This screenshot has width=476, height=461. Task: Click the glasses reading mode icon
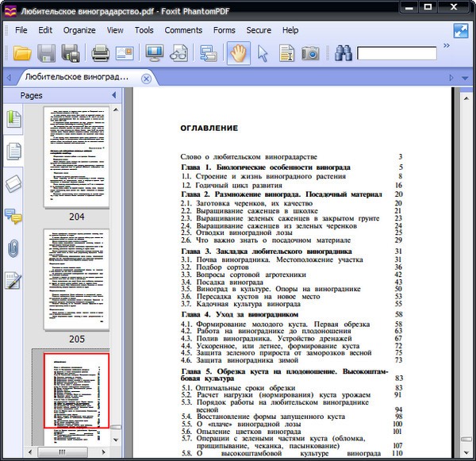pos(178,53)
